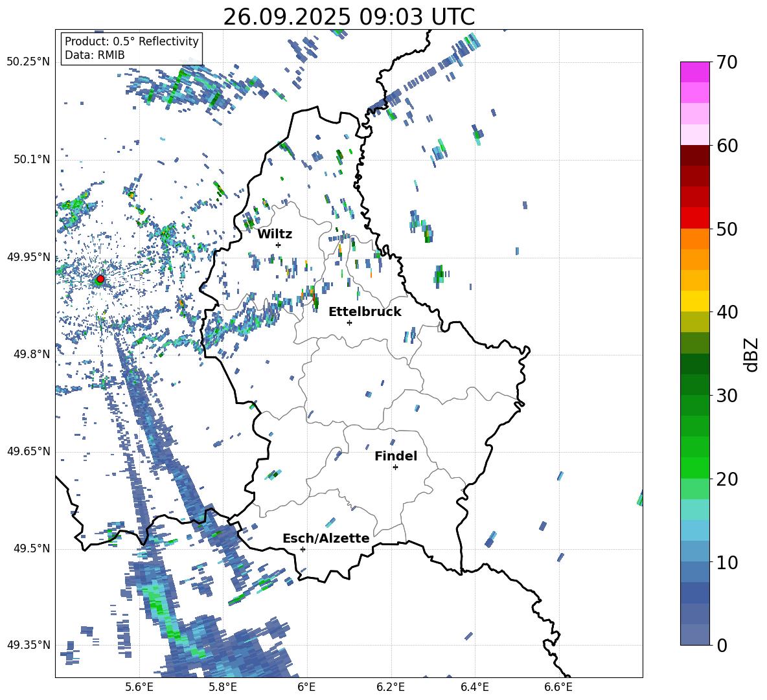Click the latitude label 49.95°N
This screenshot has width=767, height=700.
(x=29, y=257)
